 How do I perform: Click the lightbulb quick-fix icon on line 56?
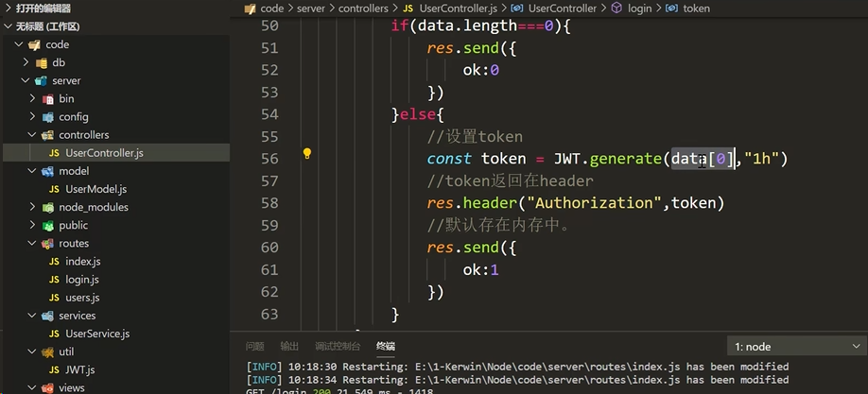pyautogui.click(x=307, y=154)
